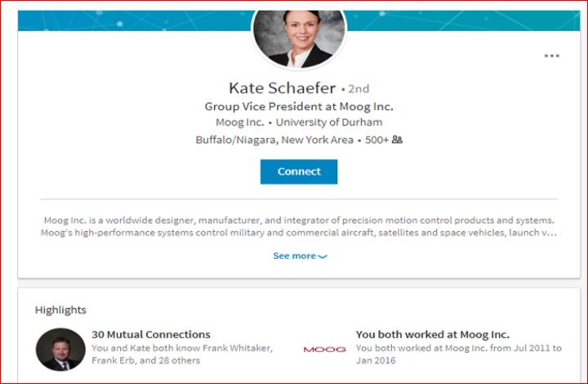Click the text 'You and Kate both know Frank Whitaker'
This screenshot has height=384, width=588.
click(x=182, y=348)
